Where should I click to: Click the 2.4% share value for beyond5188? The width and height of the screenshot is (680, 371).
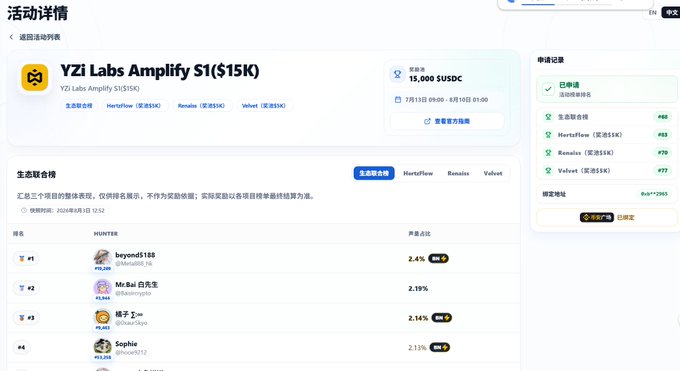(416, 259)
